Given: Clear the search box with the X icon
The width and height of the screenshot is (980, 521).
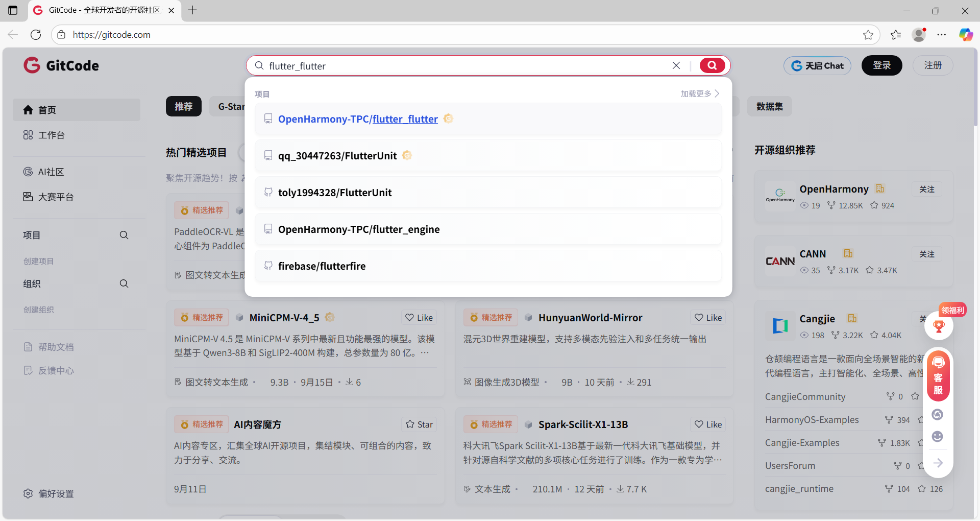Looking at the screenshot, I should 676,65.
